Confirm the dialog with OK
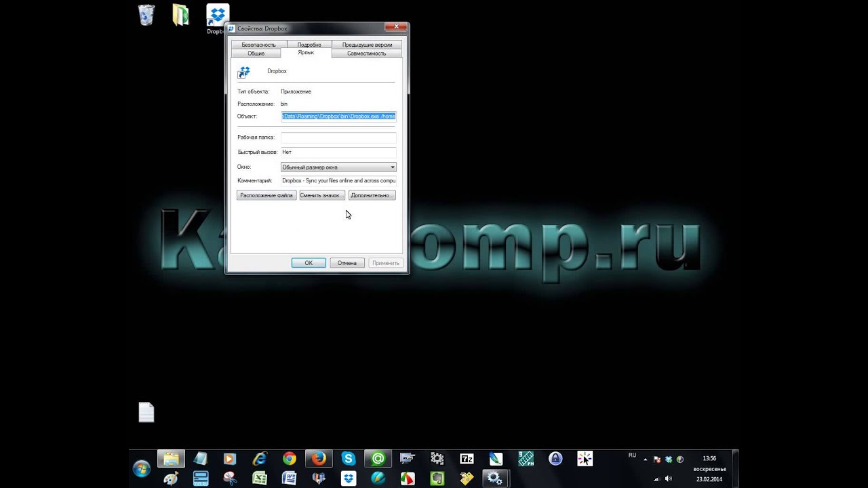Image resolution: width=868 pixels, height=488 pixels. tap(309, 263)
